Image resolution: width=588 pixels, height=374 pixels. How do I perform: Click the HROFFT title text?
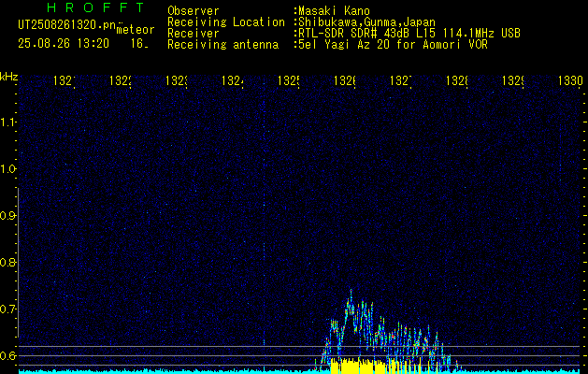[96, 7]
